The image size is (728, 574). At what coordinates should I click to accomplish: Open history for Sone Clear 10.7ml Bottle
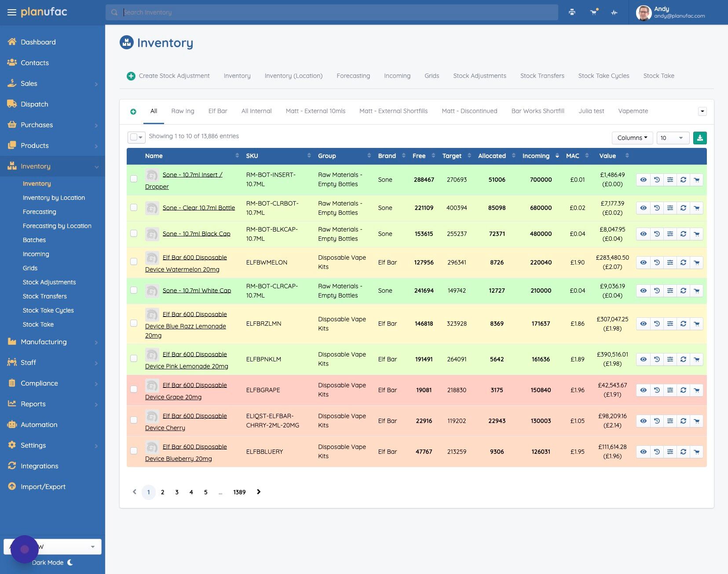[x=657, y=208]
